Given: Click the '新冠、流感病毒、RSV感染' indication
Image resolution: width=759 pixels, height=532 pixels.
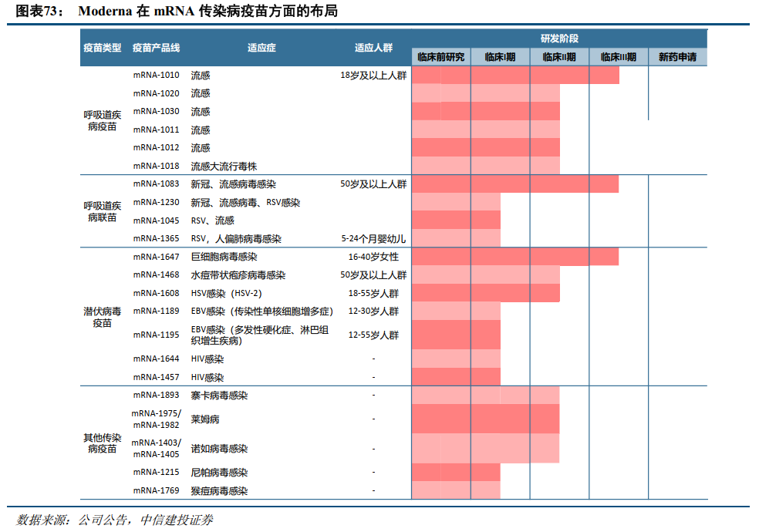Looking at the screenshot, I should (x=245, y=203).
